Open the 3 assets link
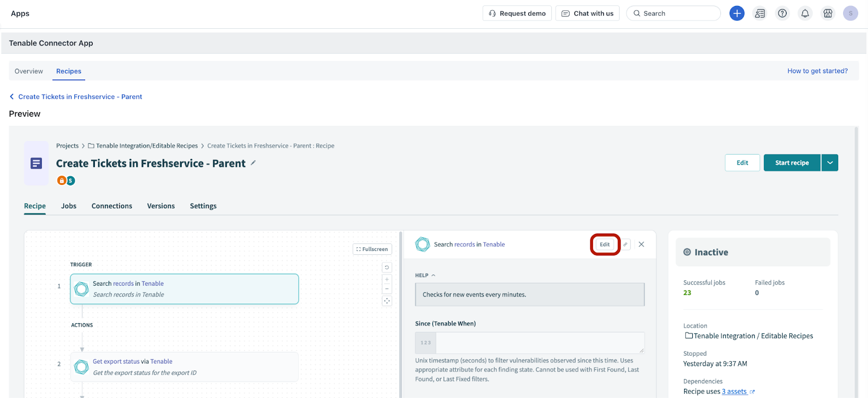868x398 pixels. [734, 391]
